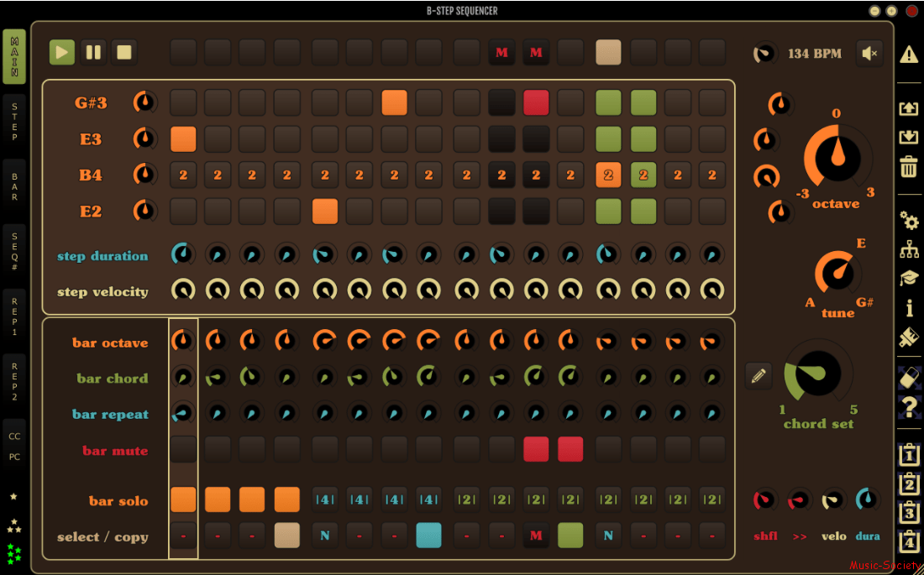The image size is (924, 575).
Task: Toggle the first step of E3 row
Action: [183, 139]
